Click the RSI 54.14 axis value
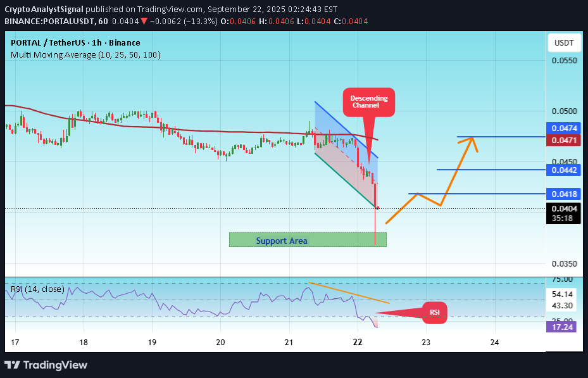588x378 pixels. (563, 294)
